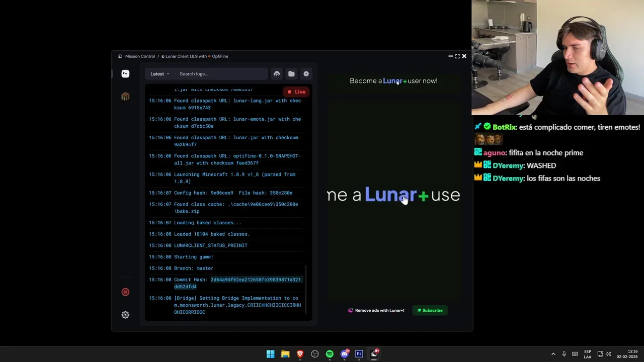Screen dimensions: 644x362
Task: Open the volume tray icon
Action: tap(608, 354)
